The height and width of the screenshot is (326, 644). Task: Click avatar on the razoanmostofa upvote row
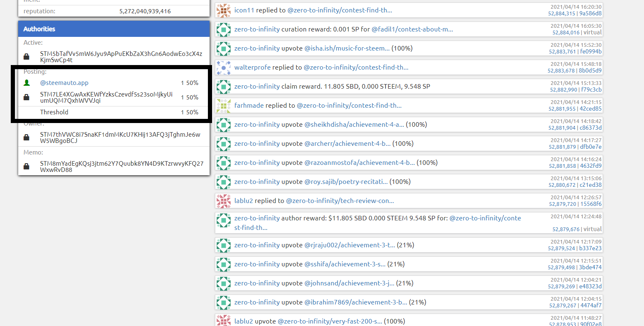pyautogui.click(x=224, y=163)
